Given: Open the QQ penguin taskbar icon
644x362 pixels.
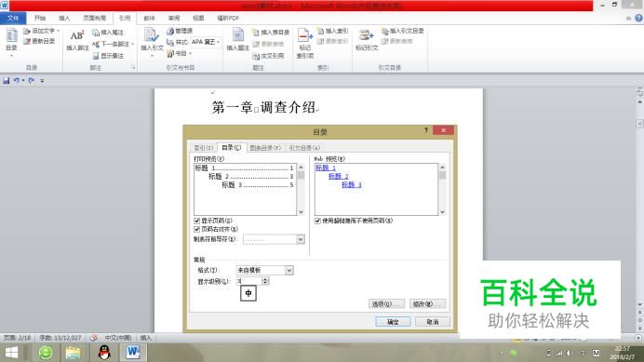Looking at the screenshot, I should click(x=104, y=353).
